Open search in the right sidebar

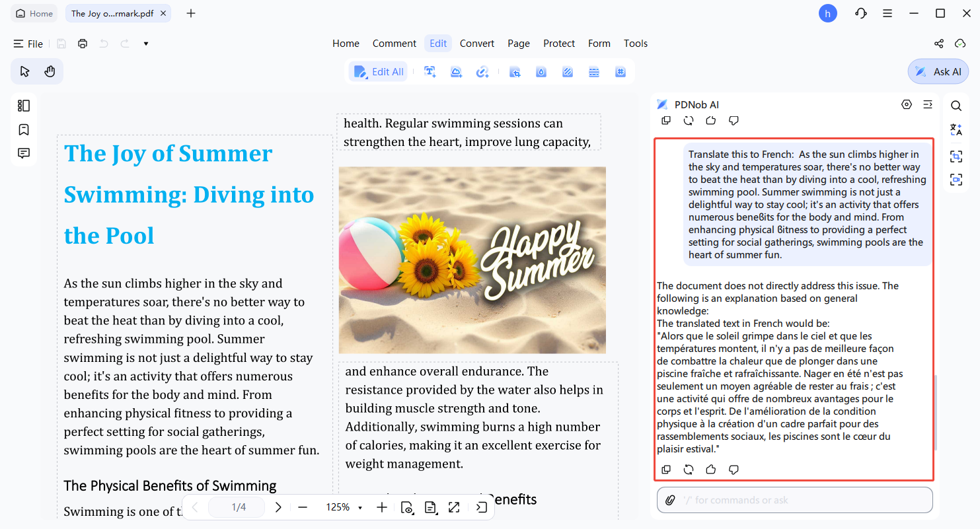956,105
